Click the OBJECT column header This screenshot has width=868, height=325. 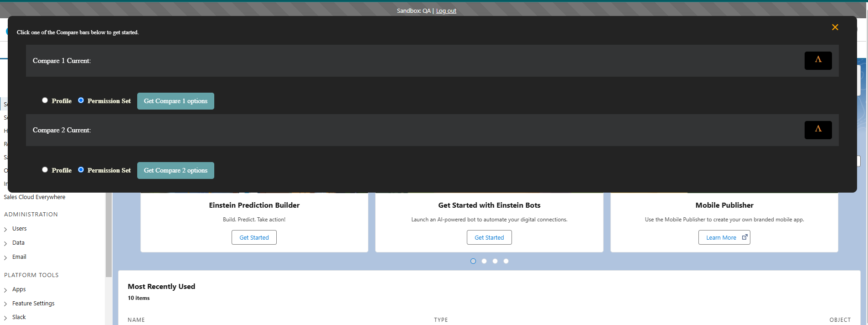pos(840,320)
